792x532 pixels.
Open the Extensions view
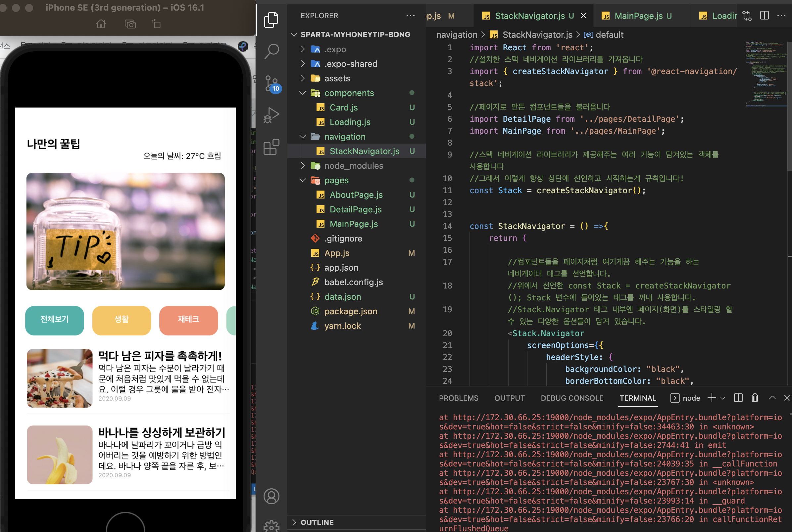[271, 147]
